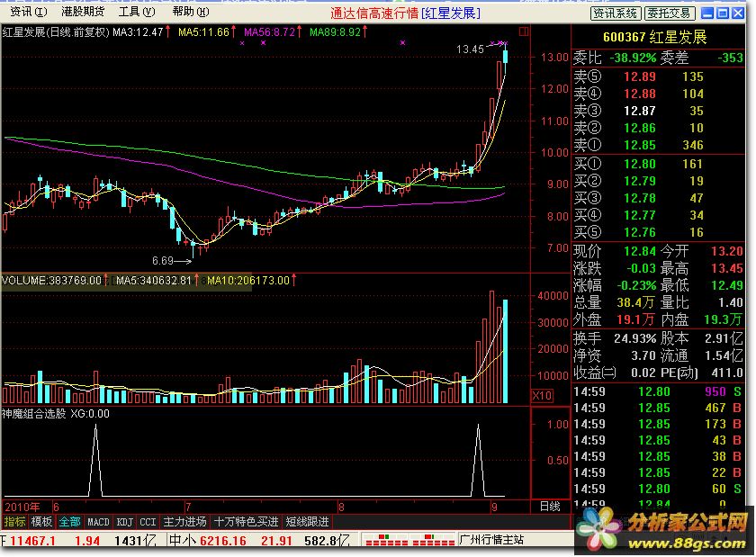Close the 通达信 window
This screenshot has height=557, width=756.
[738, 13]
